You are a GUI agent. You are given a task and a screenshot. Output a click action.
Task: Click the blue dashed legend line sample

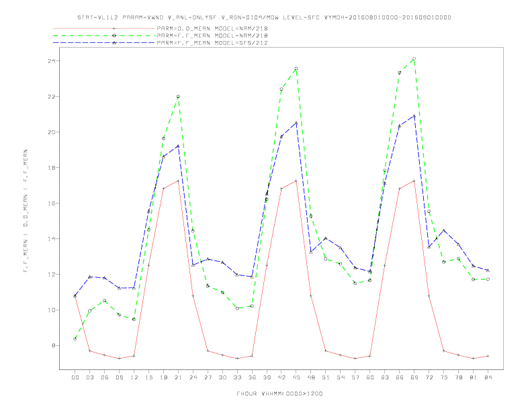(104, 43)
